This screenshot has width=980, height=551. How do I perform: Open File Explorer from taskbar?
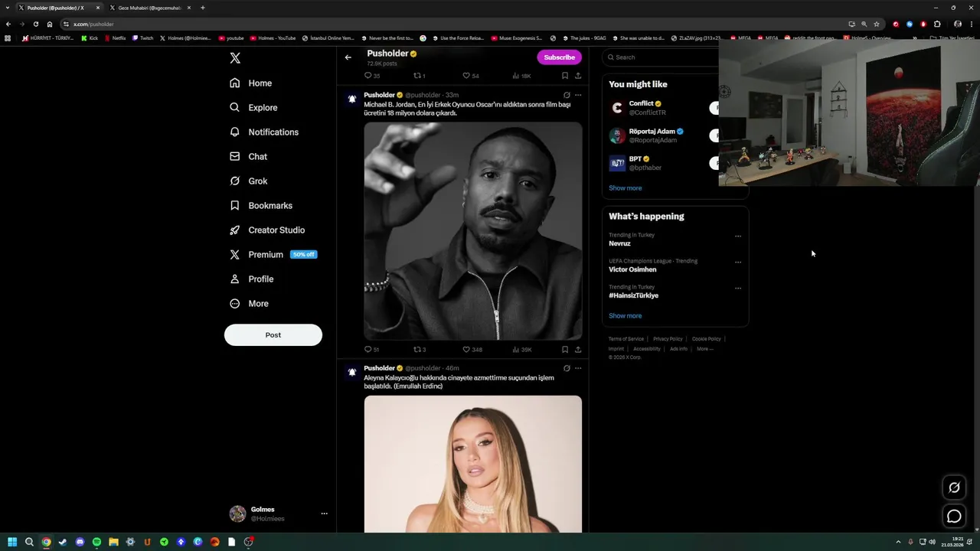pos(113,542)
